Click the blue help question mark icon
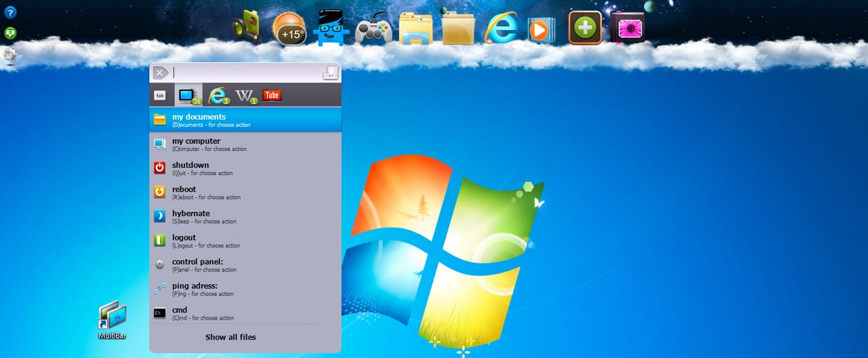Screen dimensions: 868x358 pyautogui.click(x=10, y=12)
